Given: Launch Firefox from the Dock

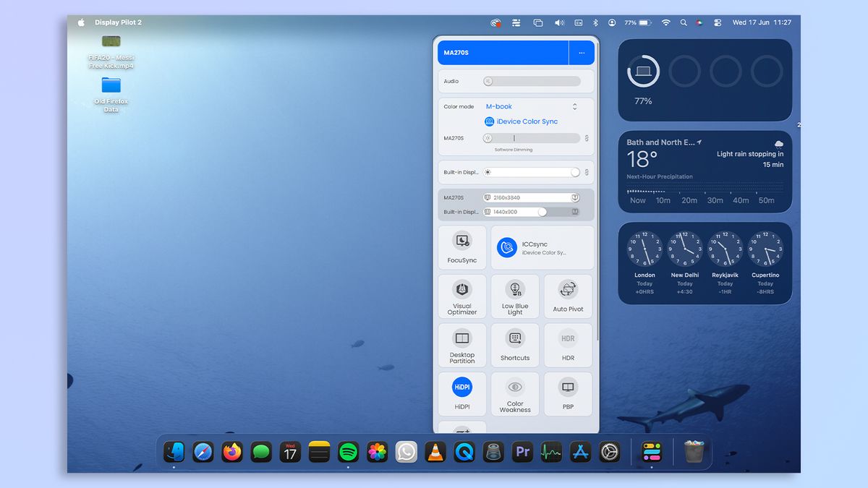Looking at the screenshot, I should click(232, 452).
